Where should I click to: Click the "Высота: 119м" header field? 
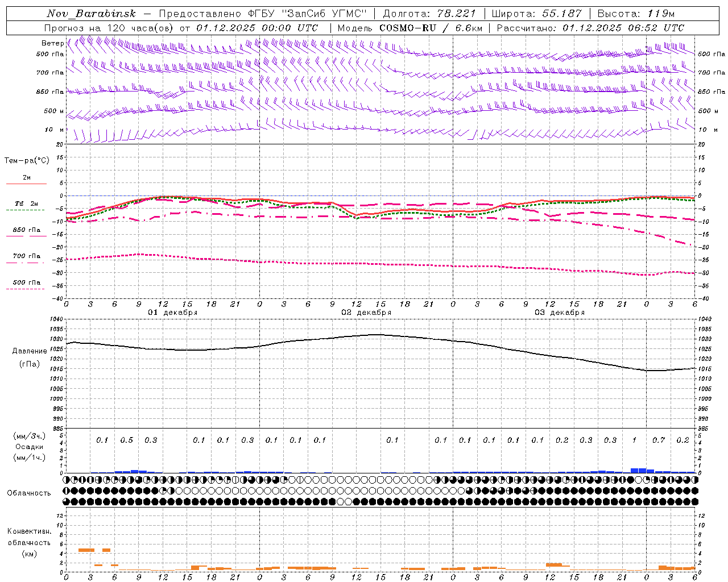coord(636,14)
